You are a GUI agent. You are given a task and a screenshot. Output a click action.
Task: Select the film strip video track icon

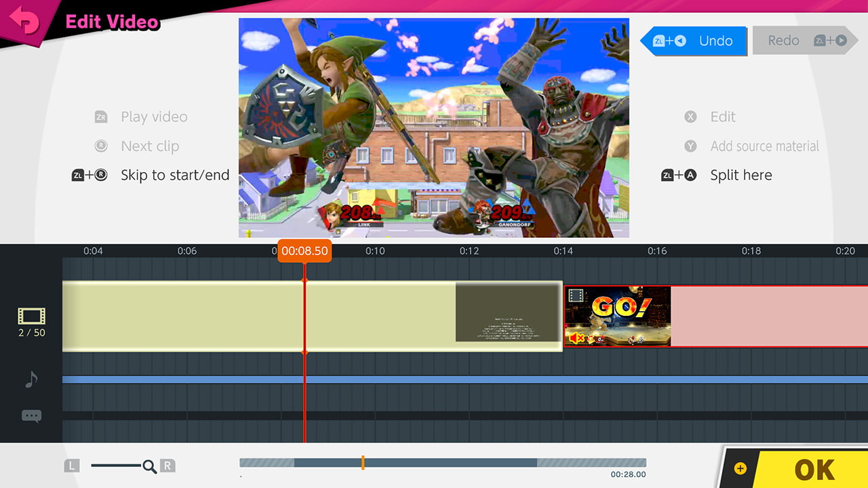click(x=31, y=316)
